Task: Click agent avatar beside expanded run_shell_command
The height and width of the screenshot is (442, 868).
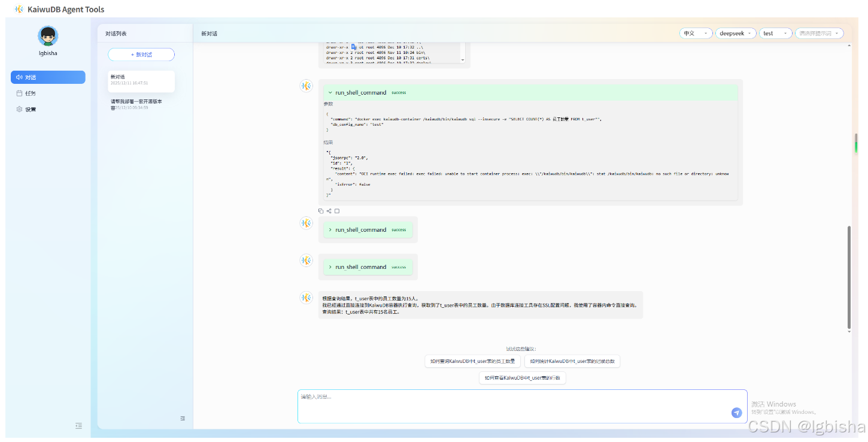Action: click(x=306, y=86)
